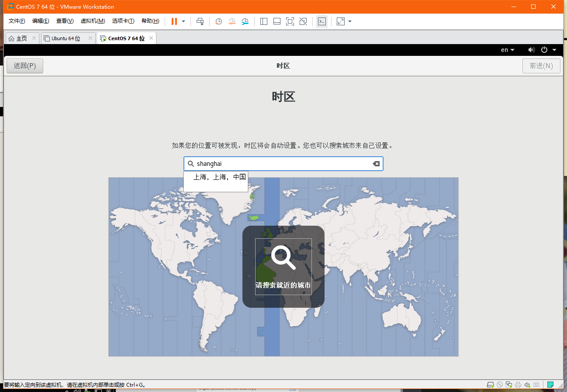Image resolution: width=567 pixels, height=392 pixels.
Task: Click inside the shanghai city search field
Action: [283, 164]
